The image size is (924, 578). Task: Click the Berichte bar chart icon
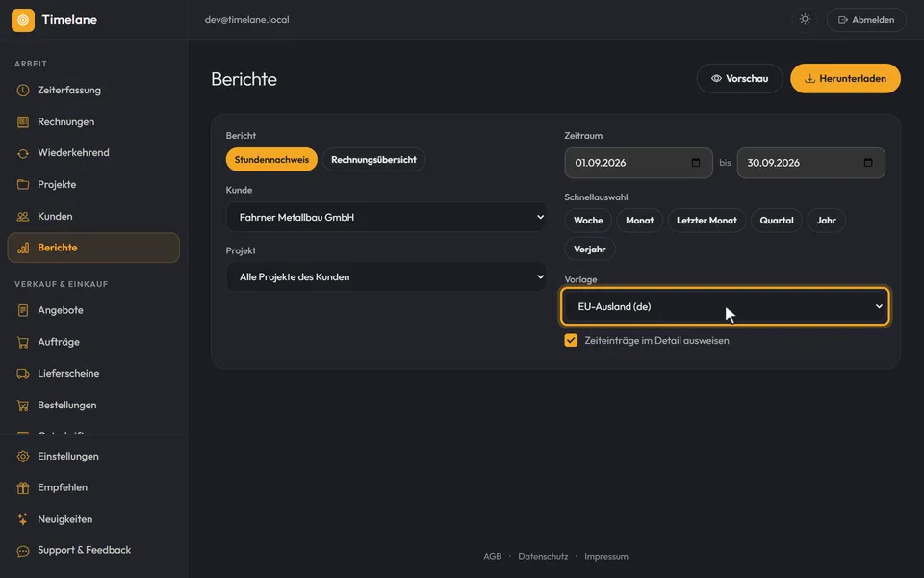[23, 248]
